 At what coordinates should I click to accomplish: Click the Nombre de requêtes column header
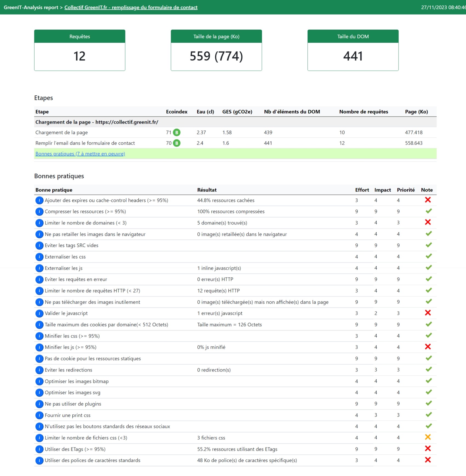pyautogui.click(x=364, y=112)
